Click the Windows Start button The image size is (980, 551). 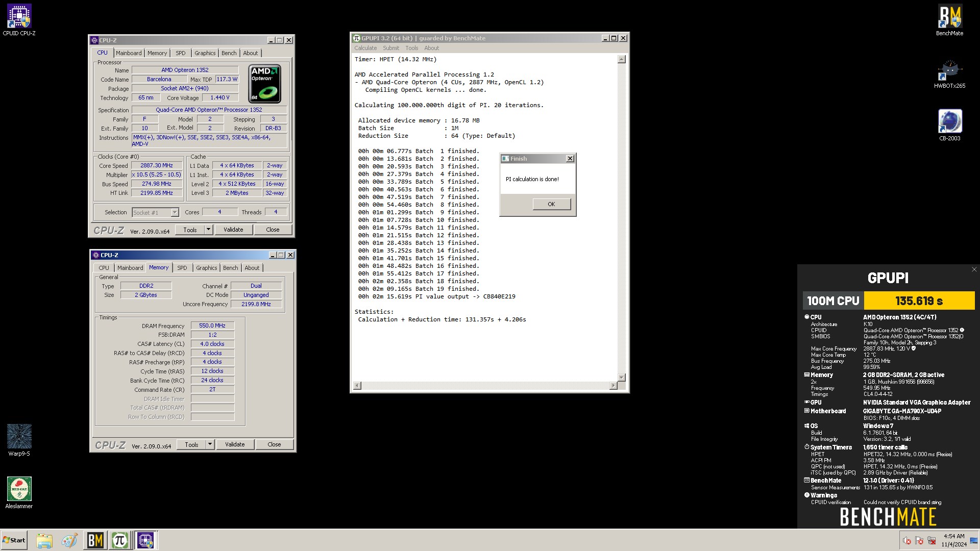pyautogui.click(x=14, y=540)
